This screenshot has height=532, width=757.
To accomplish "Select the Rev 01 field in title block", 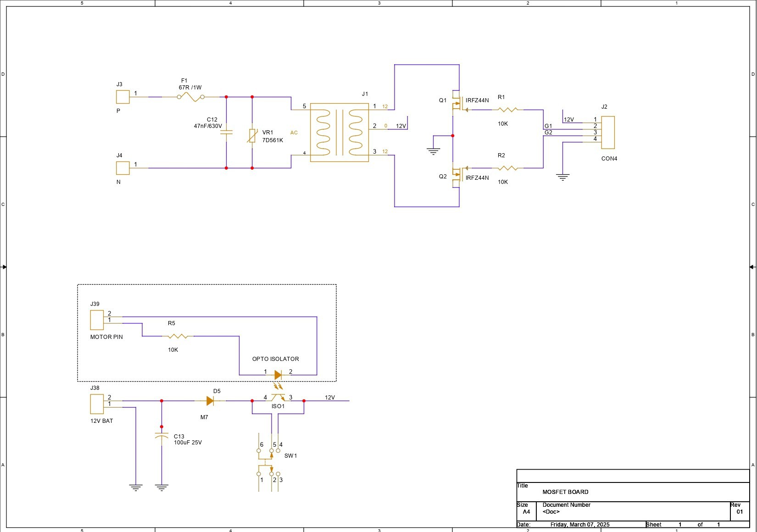I will click(x=739, y=511).
